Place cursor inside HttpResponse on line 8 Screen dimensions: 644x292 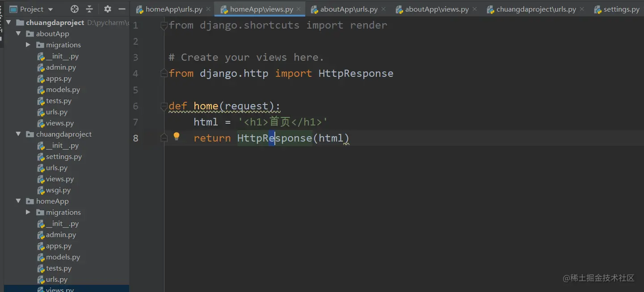coord(274,138)
